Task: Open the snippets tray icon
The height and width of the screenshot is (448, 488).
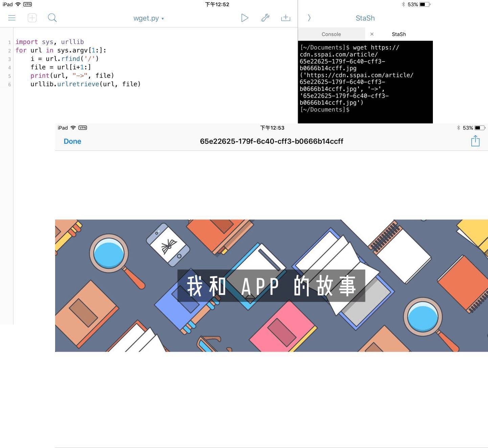Action: point(286,18)
